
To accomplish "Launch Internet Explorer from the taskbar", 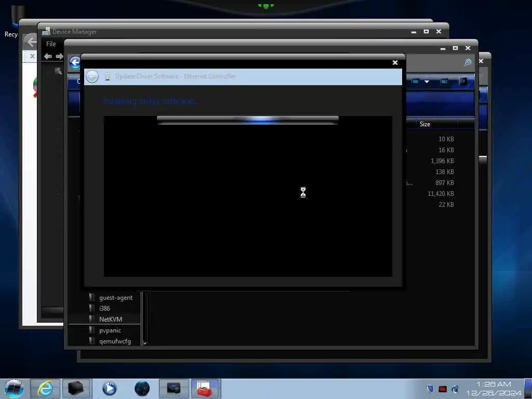I will coord(45,389).
